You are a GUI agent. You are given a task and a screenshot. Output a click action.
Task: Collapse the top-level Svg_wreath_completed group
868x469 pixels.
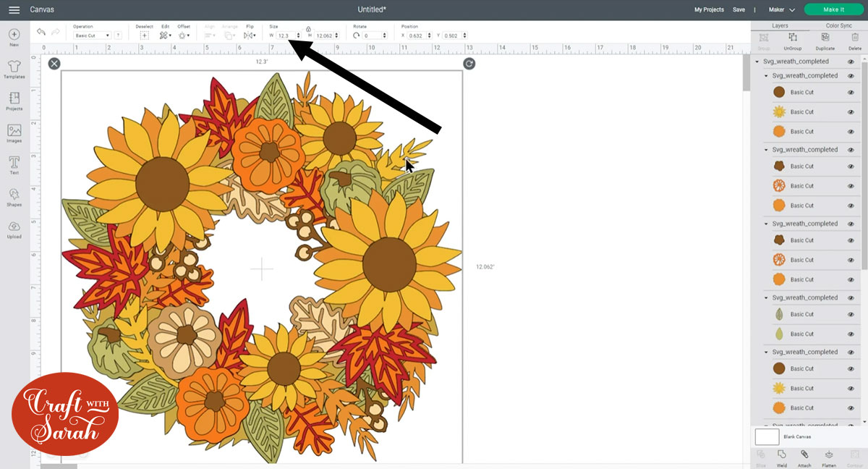757,62
